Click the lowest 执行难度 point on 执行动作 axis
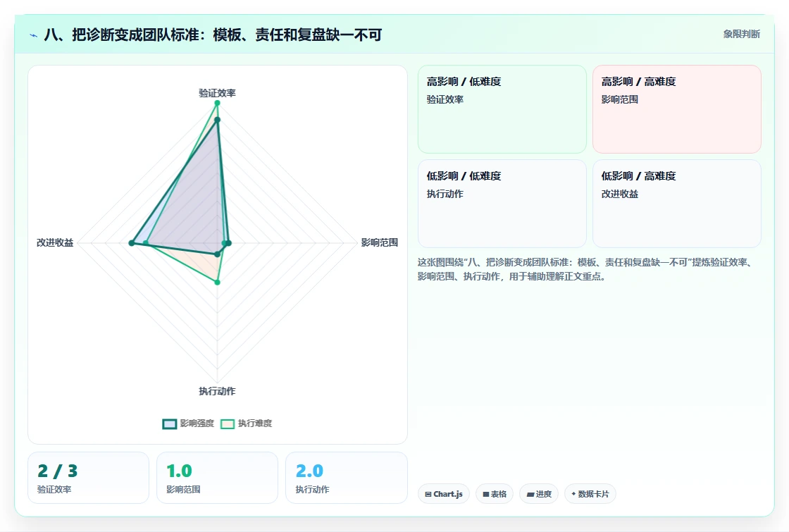Image resolution: width=789 pixels, height=532 pixels. pyautogui.click(x=218, y=283)
